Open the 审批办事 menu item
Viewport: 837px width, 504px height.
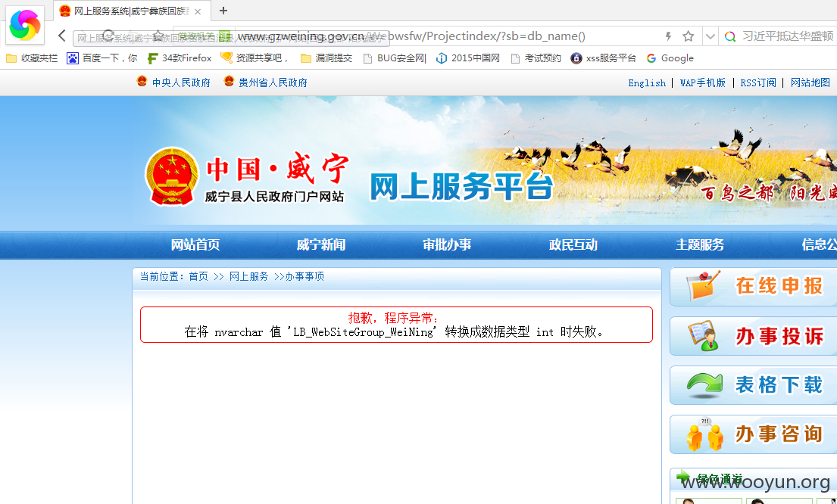pyautogui.click(x=447, y=244)
